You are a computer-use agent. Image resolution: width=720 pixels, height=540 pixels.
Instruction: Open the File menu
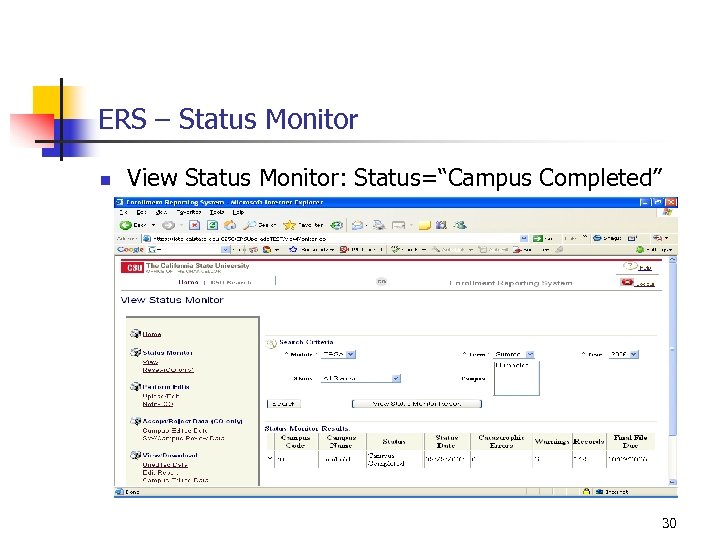pos(123,212)
